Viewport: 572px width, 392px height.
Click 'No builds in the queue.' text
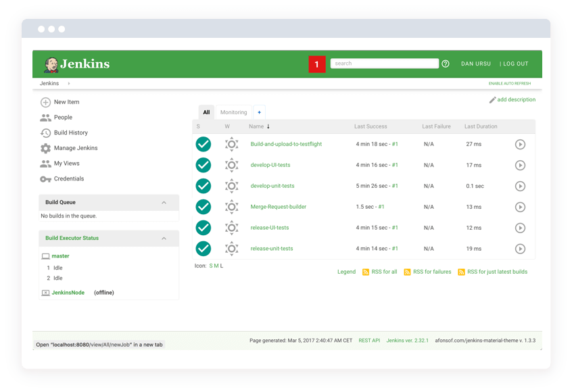[x=68, y=216]
